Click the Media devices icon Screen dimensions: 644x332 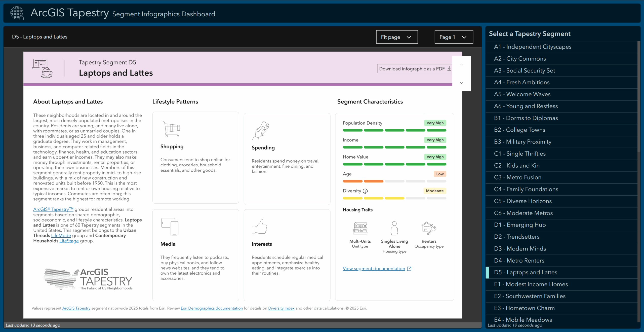click(170, 227)
